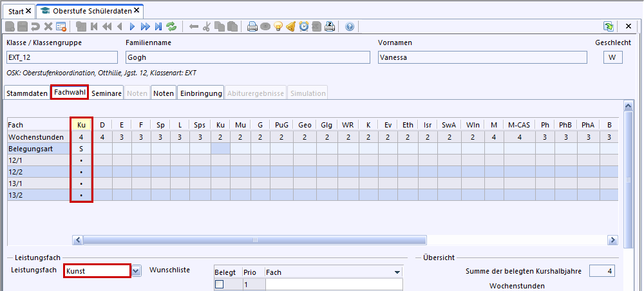This screenshot has width=644, height=291.
Task: Click the bell notification icon
Action: click(291, 26)
